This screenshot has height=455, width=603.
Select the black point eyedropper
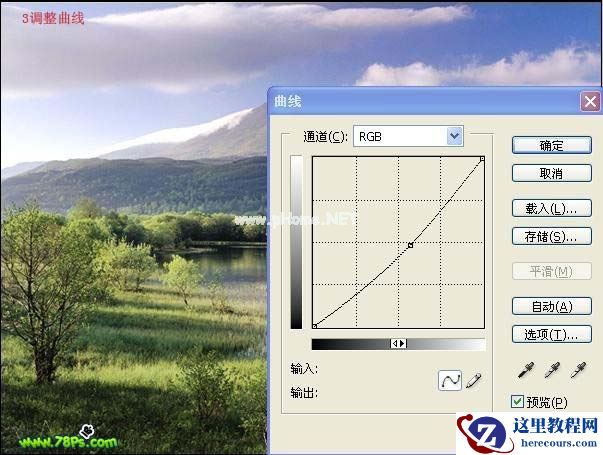click(526, 370)
